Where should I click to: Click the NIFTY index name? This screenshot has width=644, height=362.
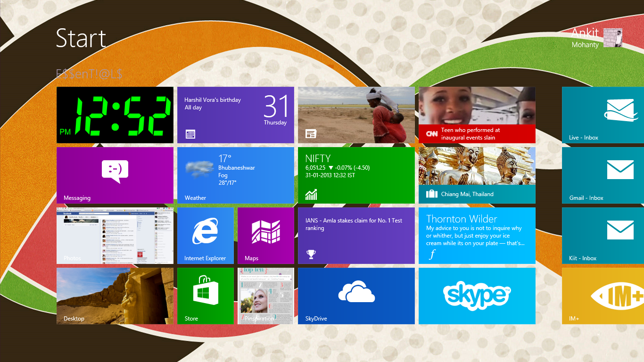pos(318,158)
